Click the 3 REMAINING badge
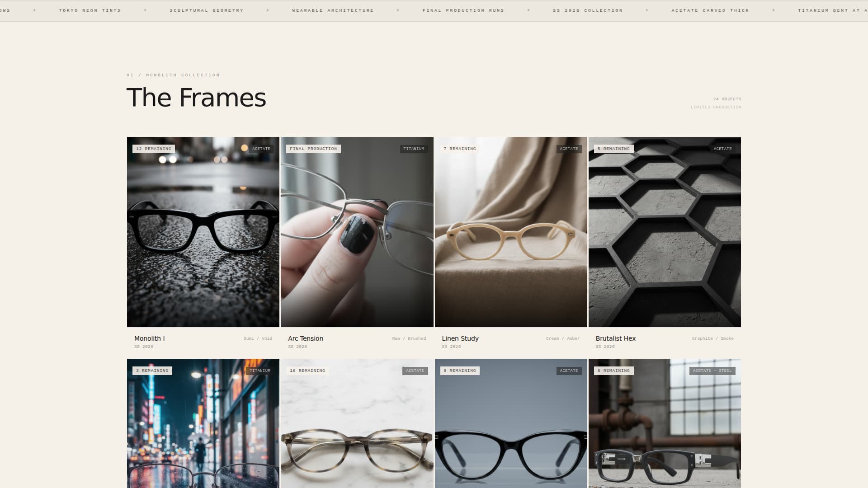This screenshot has height=488, width=868. pos(152,371)
